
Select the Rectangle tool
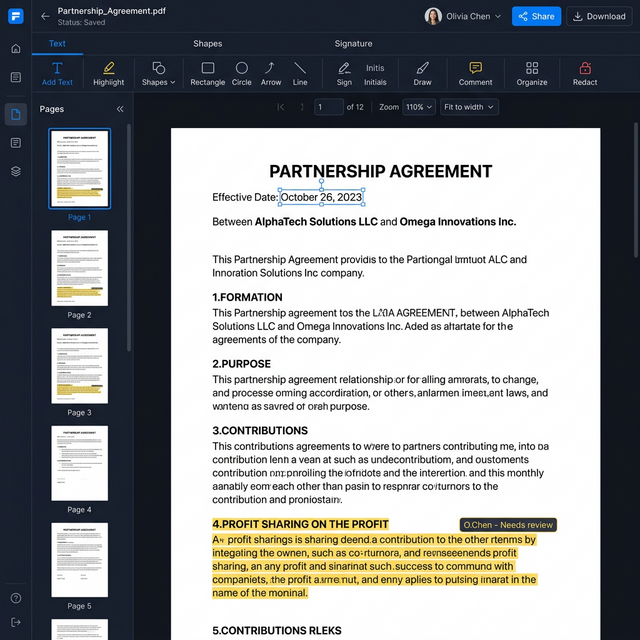point(207,74)
